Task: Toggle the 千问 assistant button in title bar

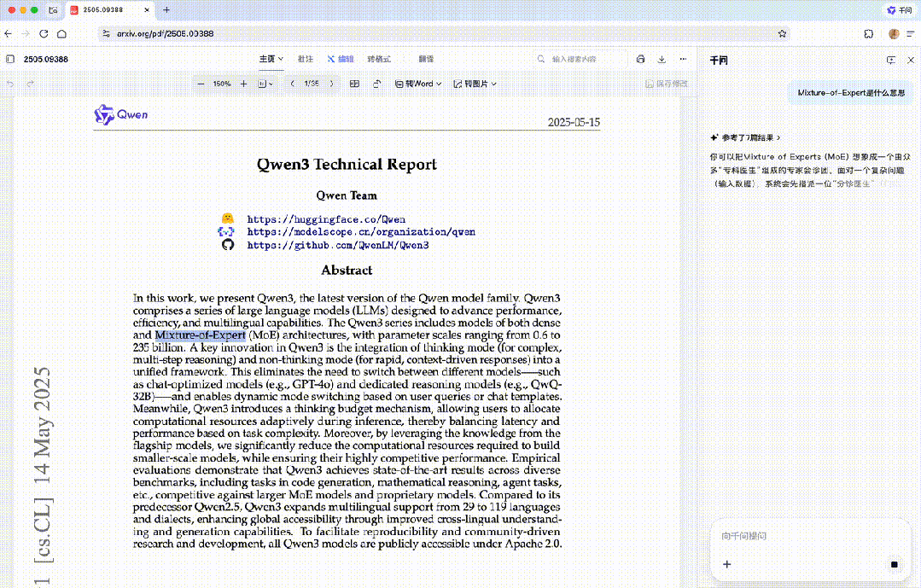Action: (x=899, y=10)
